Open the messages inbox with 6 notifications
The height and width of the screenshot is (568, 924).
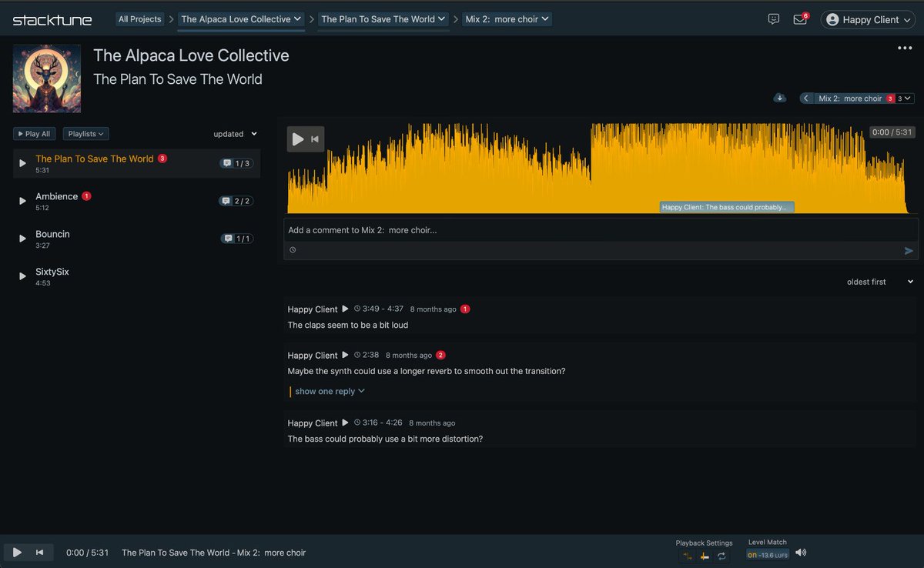coord(800,18)
